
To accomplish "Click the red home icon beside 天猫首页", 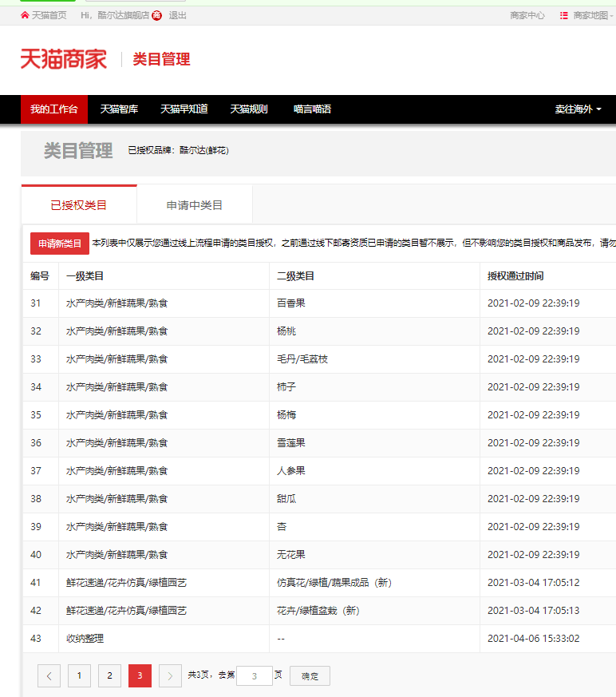I will tap(25, 15).
